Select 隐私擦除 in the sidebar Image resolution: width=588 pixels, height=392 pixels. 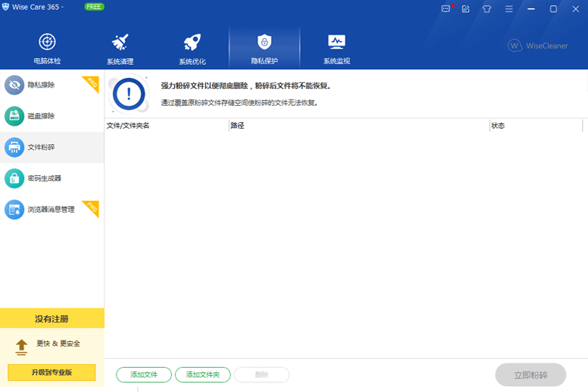click(x=41, y=85)
